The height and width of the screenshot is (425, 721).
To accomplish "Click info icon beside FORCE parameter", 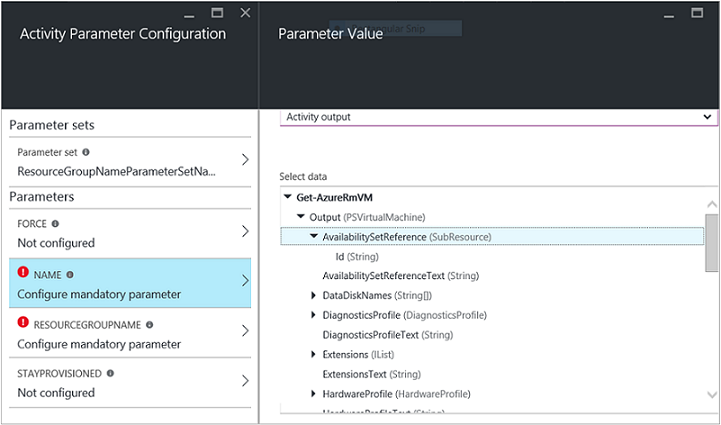I will (x=55, y=224).
